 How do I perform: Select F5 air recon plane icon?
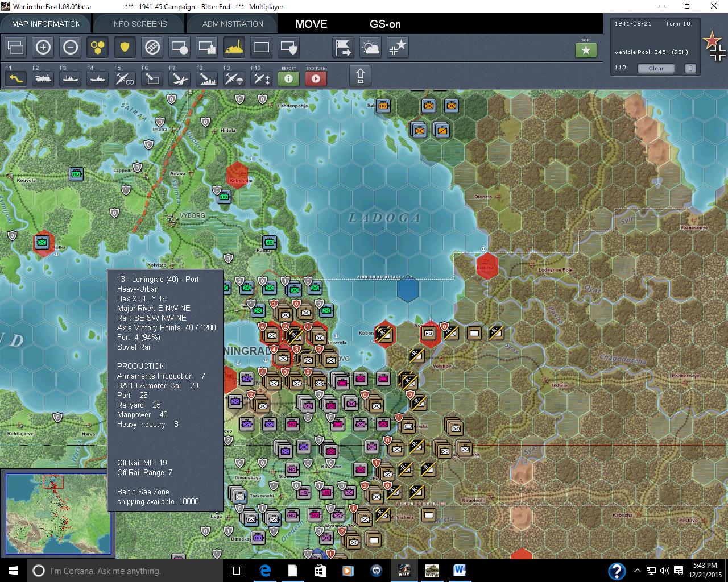[125, 78]
